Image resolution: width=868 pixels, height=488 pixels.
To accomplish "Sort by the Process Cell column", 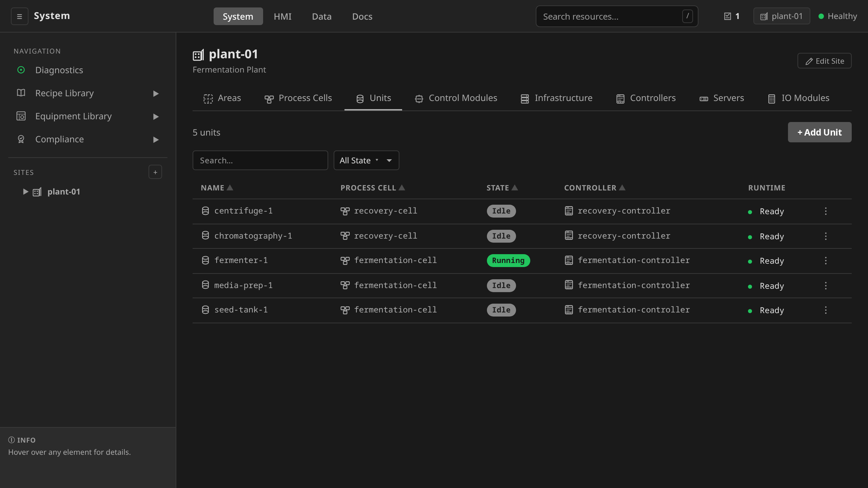I will (373, 188).
